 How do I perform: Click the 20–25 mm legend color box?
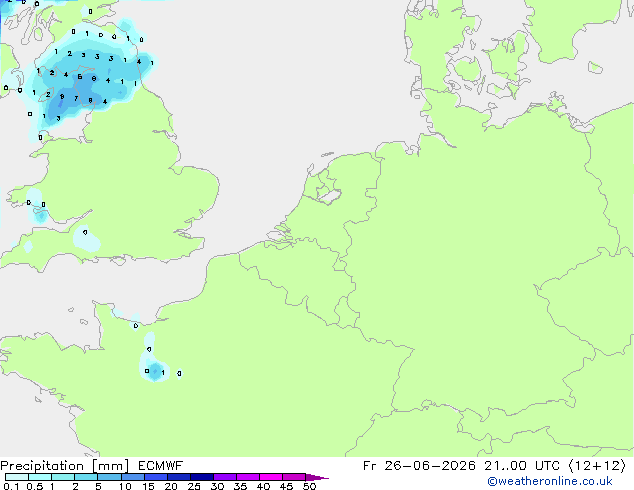pyautogui.click(x=179, y=477)
